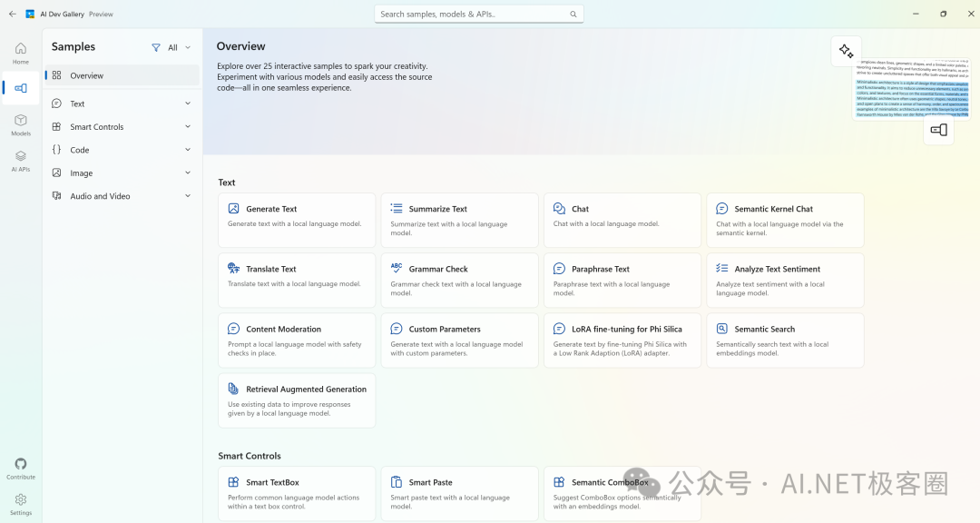Click the Text section heading
The height and width of the screenshot is (523, 980).
click(226, 183)
